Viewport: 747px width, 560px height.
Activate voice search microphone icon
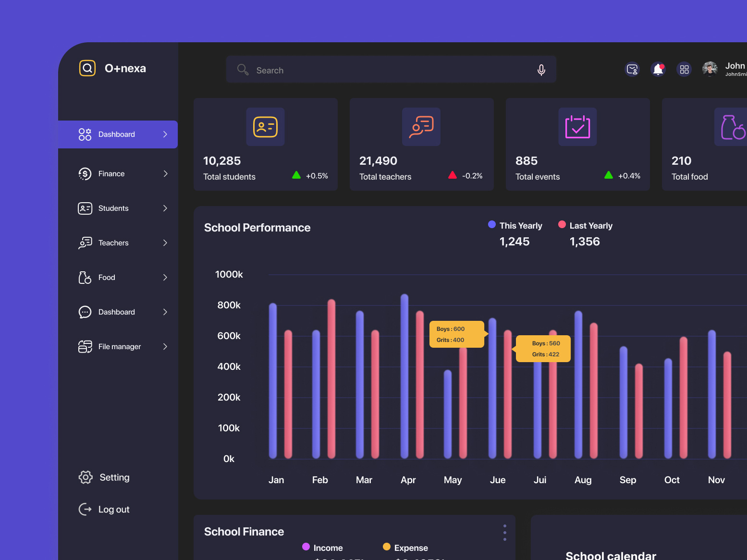(541, 70)
